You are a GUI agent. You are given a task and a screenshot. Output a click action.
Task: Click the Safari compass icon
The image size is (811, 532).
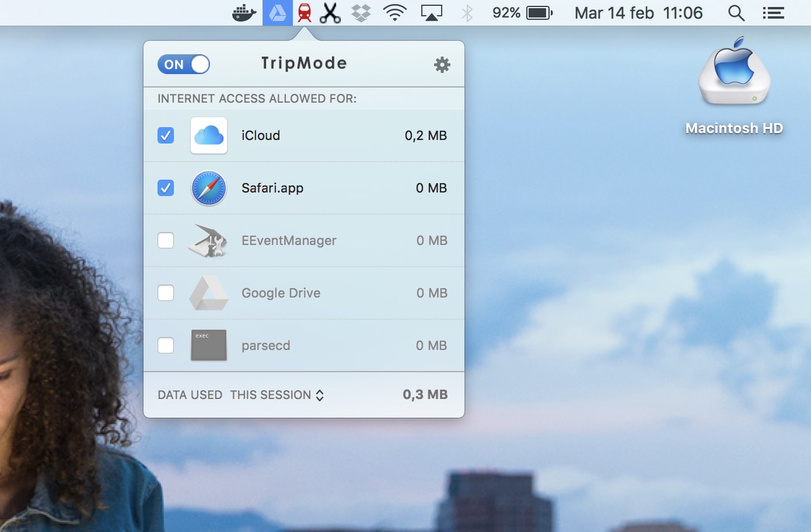pyautogui.click(x=209, y=188)
